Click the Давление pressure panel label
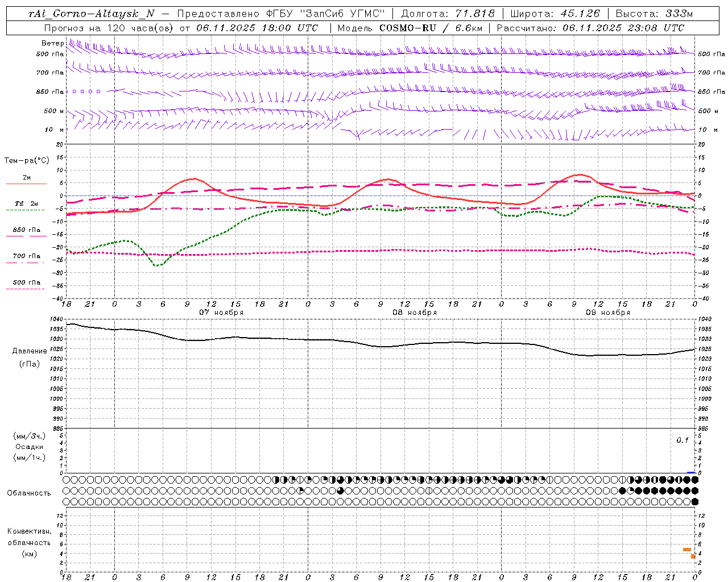The image size is (728, 582). coord(30,351)
